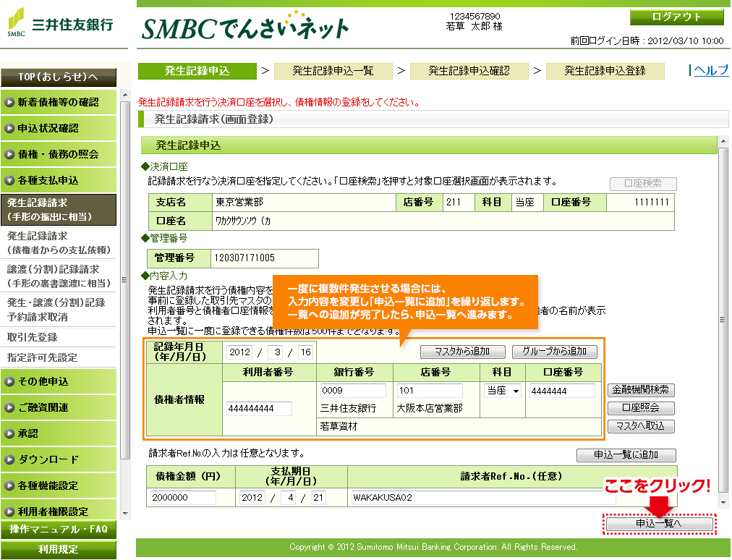Click payment day field 21
The height and width of the screenshot is (560, 732).
318,498
